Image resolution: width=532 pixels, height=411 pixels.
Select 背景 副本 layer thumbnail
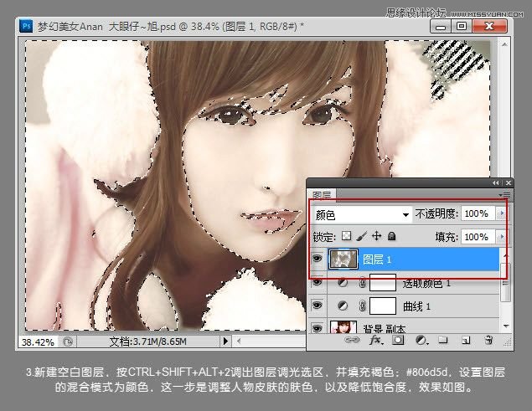tap(343, 327)
